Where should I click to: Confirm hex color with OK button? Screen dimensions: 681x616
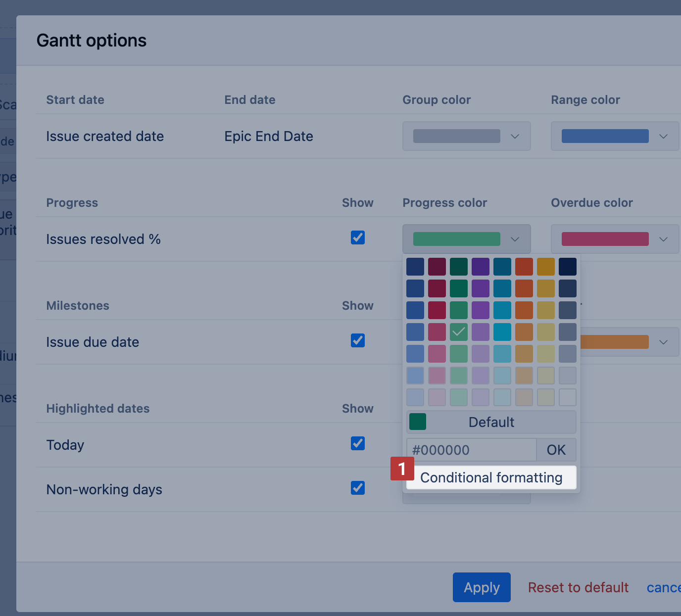click(x=556, y=450)
